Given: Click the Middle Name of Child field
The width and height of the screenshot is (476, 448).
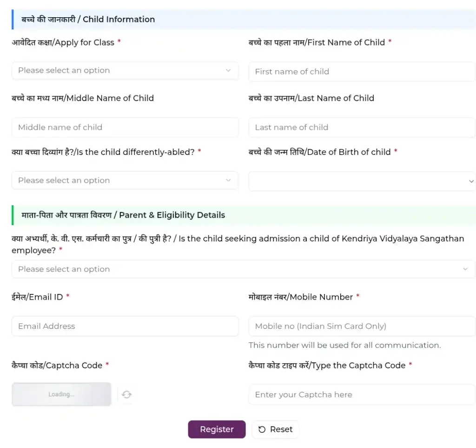Looking at the screenshot, I should 125,127.
